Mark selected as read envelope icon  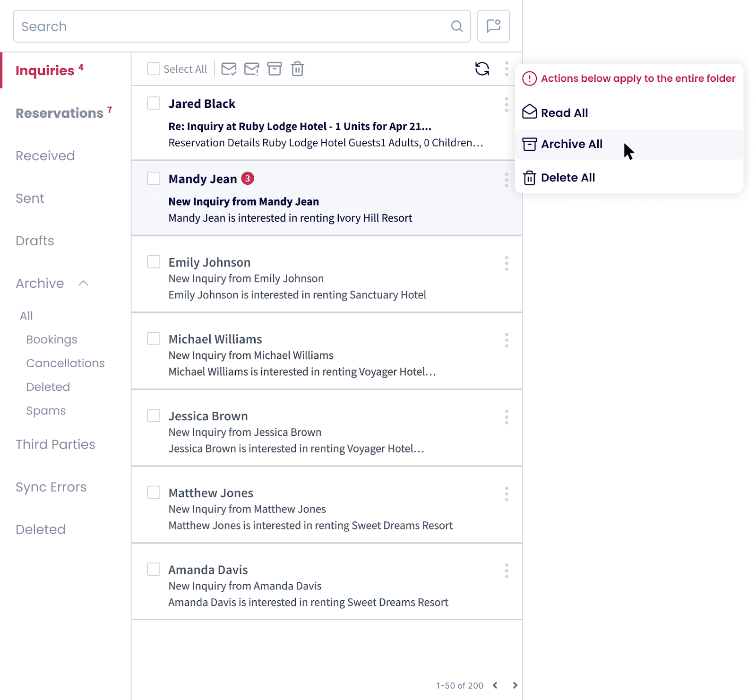229,69
